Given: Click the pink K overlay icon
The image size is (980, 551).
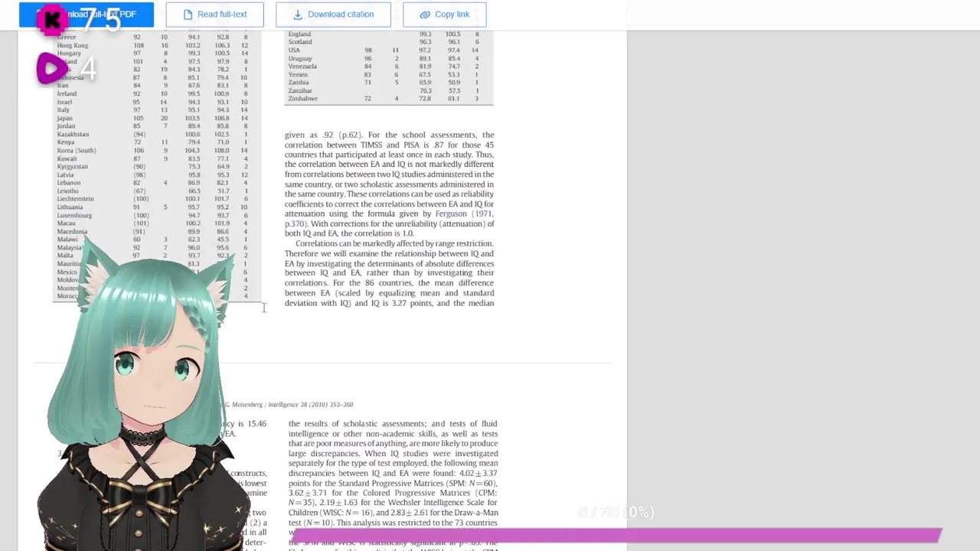Looking at the screenshot, I should coord(52,21).
